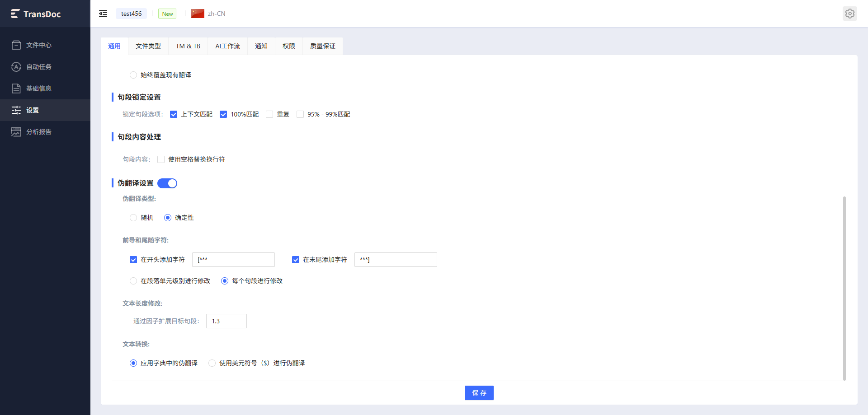This screenshot has width=868, height=415.
Task: Open 基础信息 in the sidebar
Action: coord(45,89)
